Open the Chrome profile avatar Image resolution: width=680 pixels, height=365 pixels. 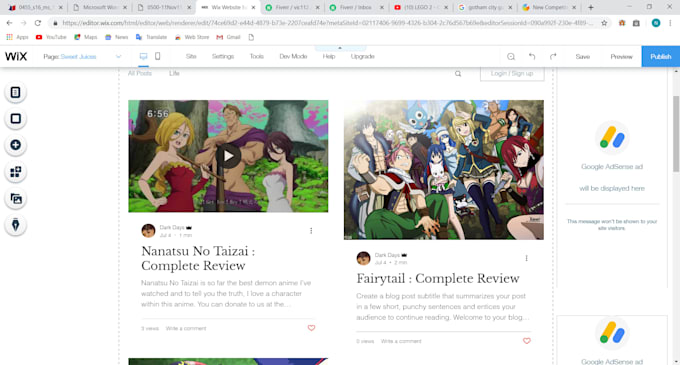656,23
